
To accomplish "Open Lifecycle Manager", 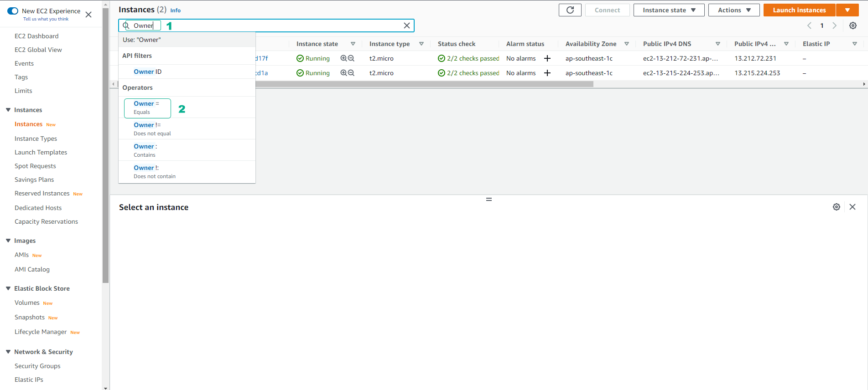I will pyautogui.click(x=41, y=332).
